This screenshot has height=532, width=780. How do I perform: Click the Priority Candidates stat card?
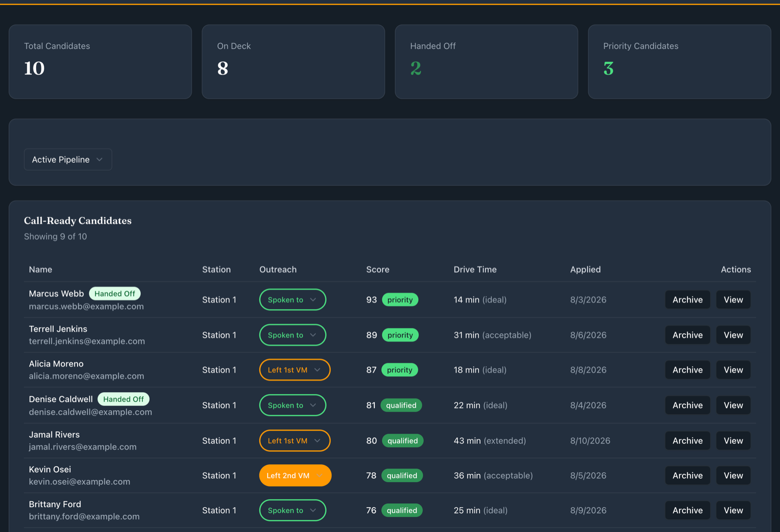click(679, 62)
